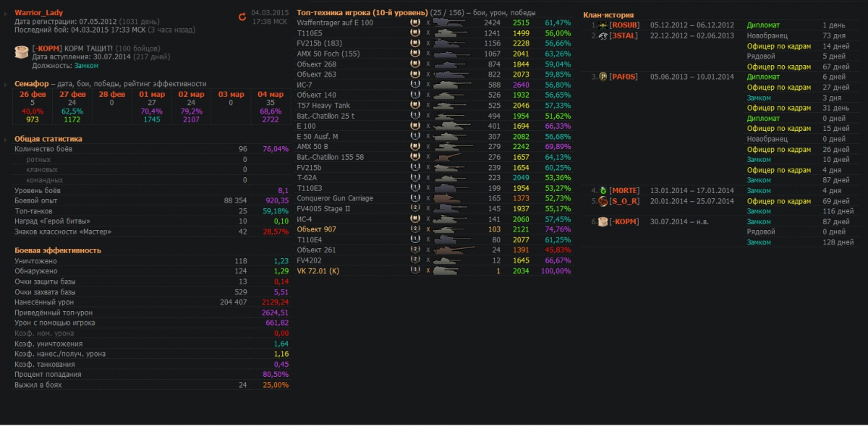Click the Клан-история heading
Viewport: 868px width, 442px height.
[608, 14]
